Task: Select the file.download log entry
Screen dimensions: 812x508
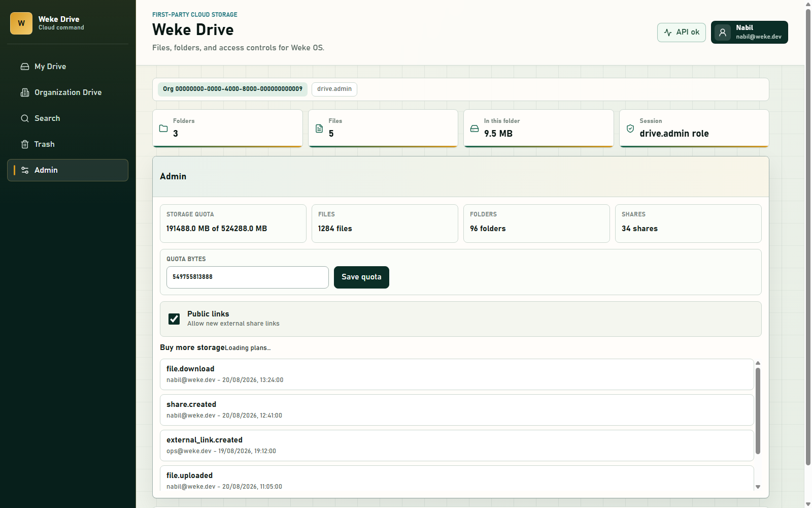Action: tap(457, 374)
